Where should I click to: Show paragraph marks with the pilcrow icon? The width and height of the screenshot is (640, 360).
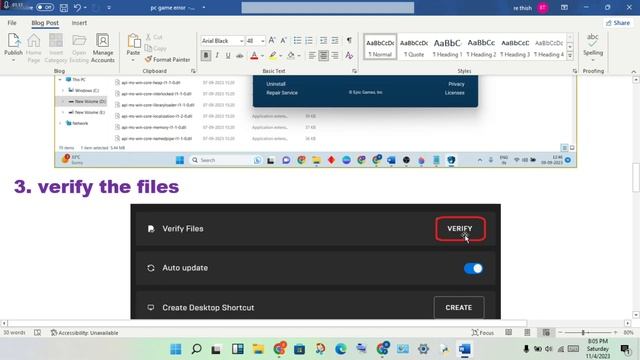click(349, 40)
